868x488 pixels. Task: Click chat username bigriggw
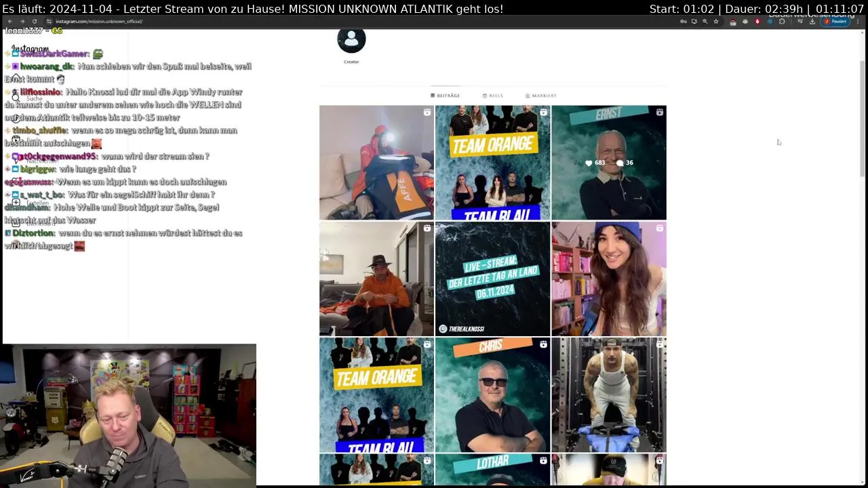point(38,169)
